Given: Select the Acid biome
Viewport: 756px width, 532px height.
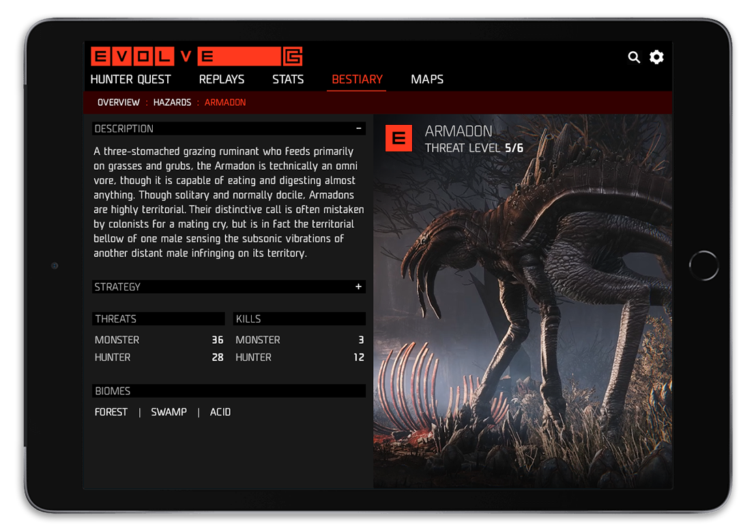Looking at the screenshot, I should tap(220, 412).
